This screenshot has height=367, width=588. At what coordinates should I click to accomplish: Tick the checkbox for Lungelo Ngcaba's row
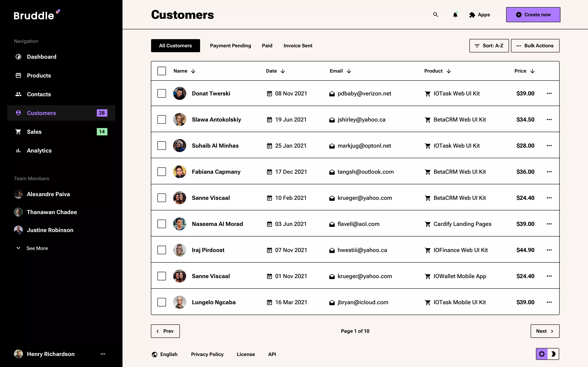click(x=161, y=302)
